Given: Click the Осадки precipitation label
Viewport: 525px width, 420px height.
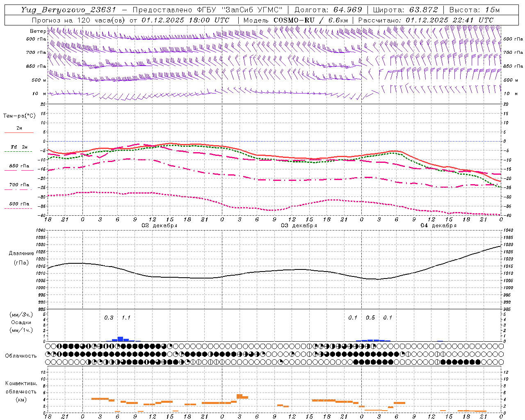Looking at the screenshot, I should pos(21,322).
